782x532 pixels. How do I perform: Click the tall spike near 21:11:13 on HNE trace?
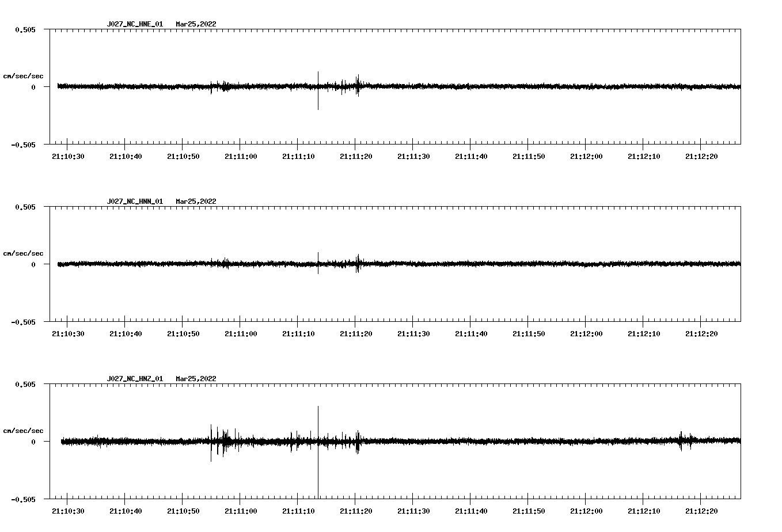pos(318,90)
